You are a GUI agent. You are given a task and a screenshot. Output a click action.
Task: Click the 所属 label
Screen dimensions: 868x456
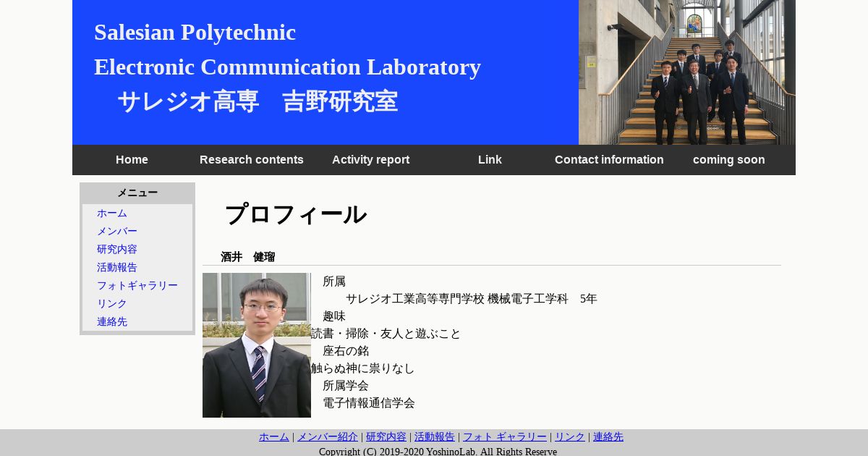tap(334, 282)
